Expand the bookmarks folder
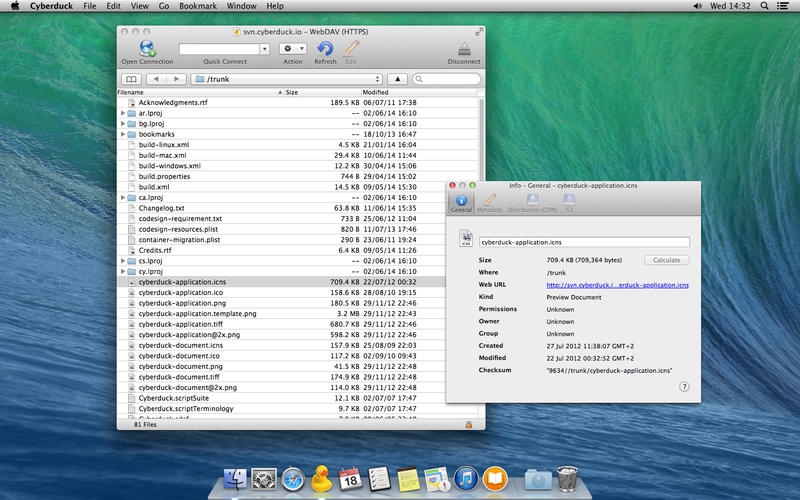This screenshot has width=800, height=500. coord(123,134)
